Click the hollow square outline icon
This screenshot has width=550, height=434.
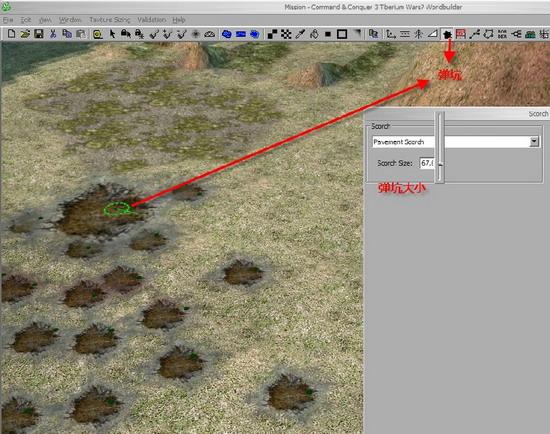342,34
